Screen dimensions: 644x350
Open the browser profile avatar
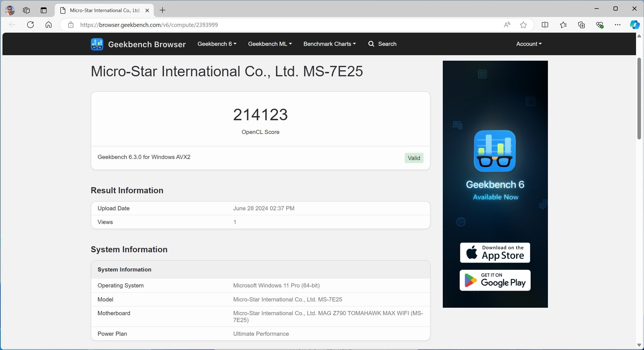pyautogui.click(x=10, y=10)
